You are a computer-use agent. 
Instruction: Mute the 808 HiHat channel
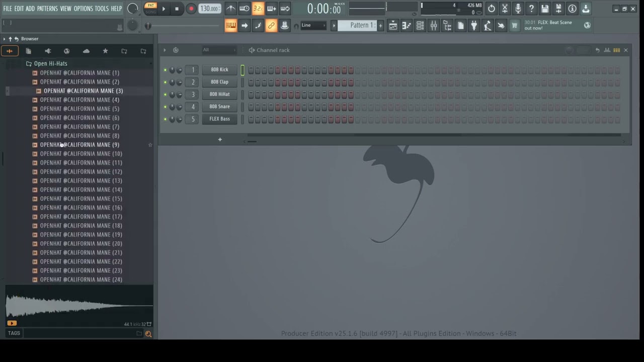coord(165,95)
